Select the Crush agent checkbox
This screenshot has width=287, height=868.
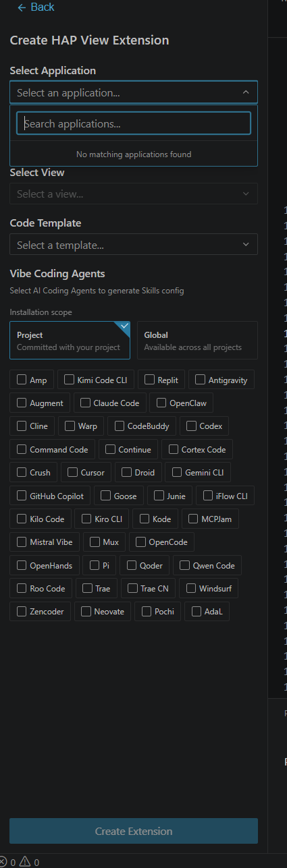coord(22,472)
